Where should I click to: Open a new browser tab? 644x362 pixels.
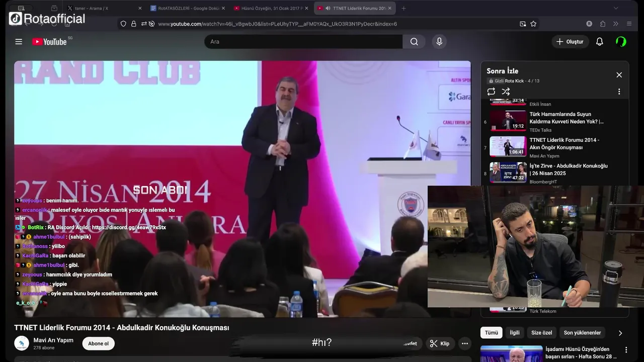coord(404,8)
